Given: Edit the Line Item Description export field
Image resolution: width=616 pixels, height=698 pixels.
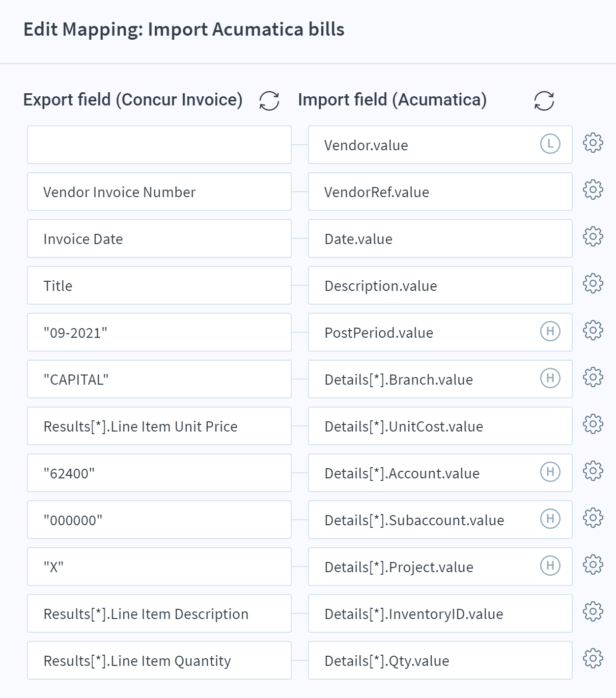Looking at the screenshot, I should pyautogui.click(x=159, y=613).
